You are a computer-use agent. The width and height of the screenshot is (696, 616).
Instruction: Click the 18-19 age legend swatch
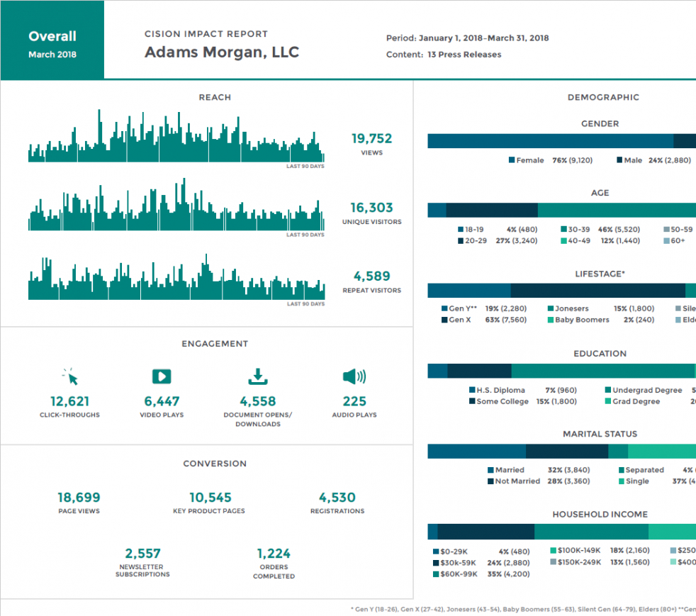point(461,230)
